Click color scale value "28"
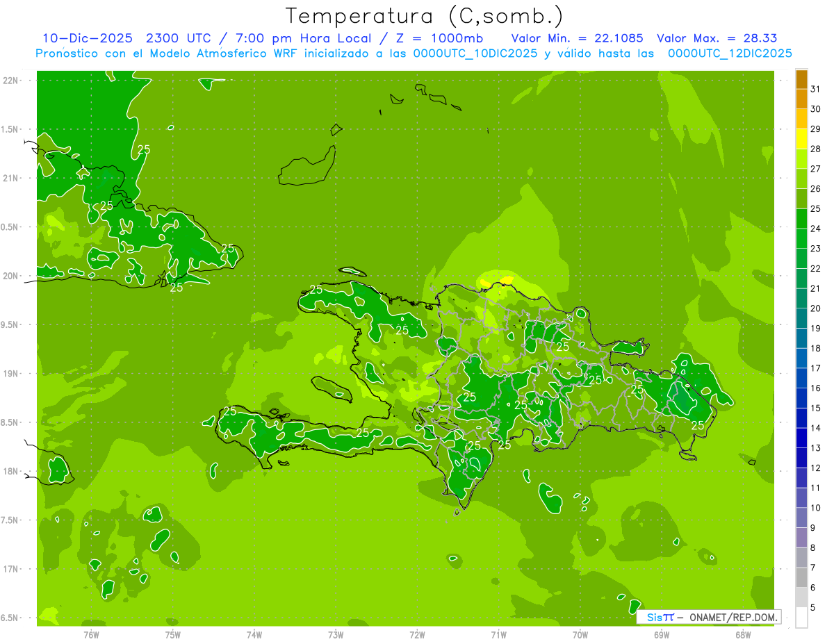The height and width of the screenshot is (644, 834). [x=816, y=149]
